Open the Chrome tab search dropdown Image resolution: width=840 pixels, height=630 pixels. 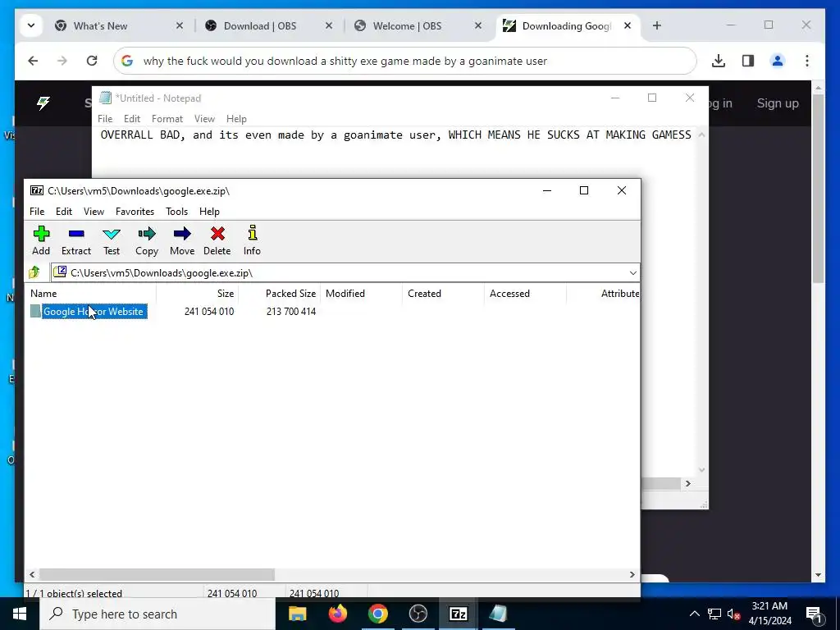[x=31, y=25]
